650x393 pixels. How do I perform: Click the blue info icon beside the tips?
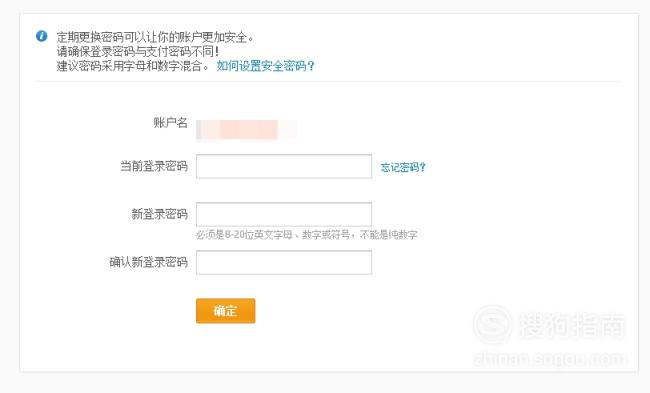click(x=41, y=36)
